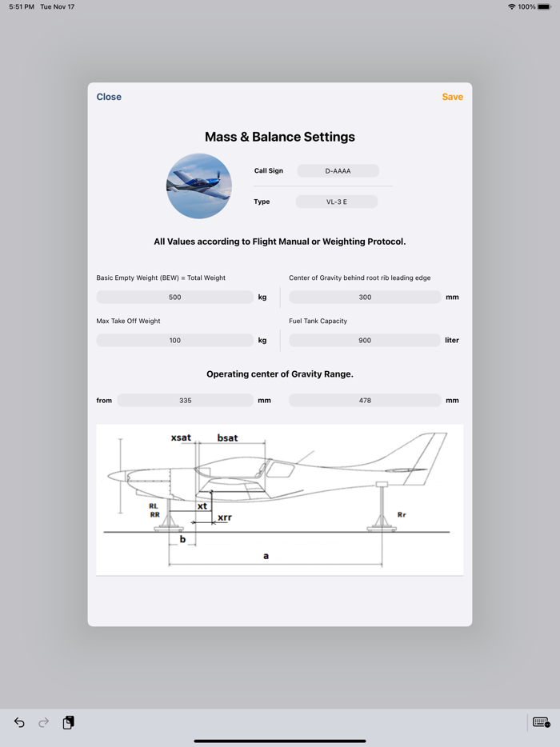Tap the undo arrow icon
560x747 pixels.
(19, 723)
